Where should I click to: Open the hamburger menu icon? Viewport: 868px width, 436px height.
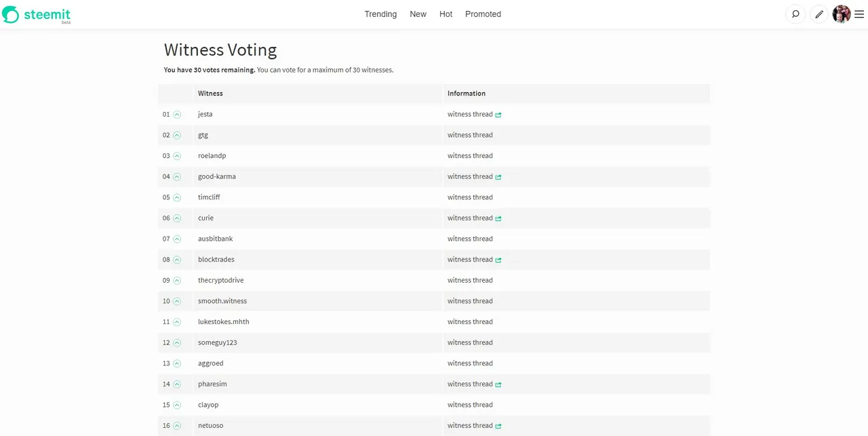(x=859, y=14)
